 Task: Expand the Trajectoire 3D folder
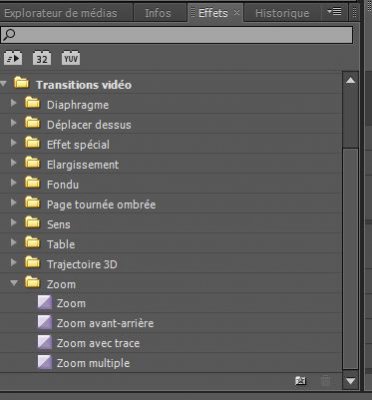13,262
